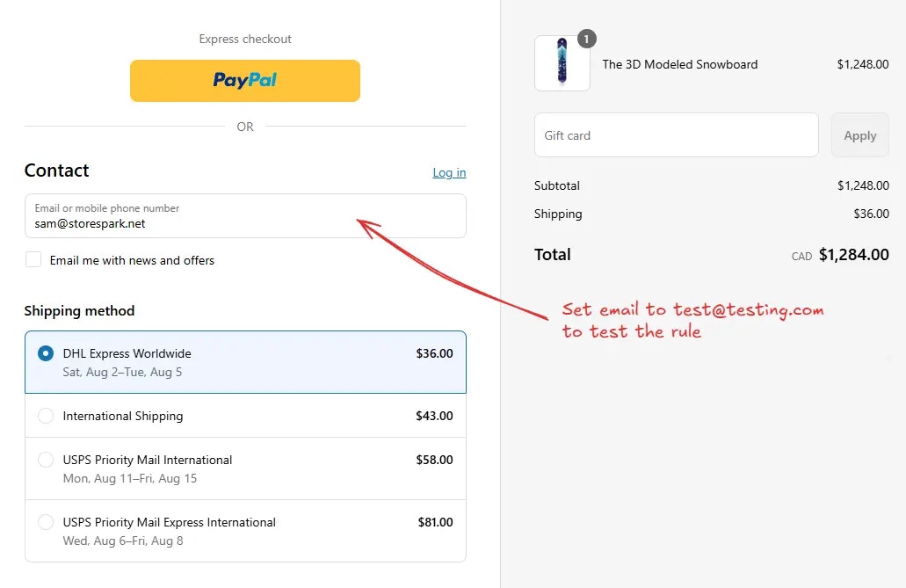Screen dimensions: 906x588
Task: Click the $36.00 DHL Express price
Action: (434, 353)
